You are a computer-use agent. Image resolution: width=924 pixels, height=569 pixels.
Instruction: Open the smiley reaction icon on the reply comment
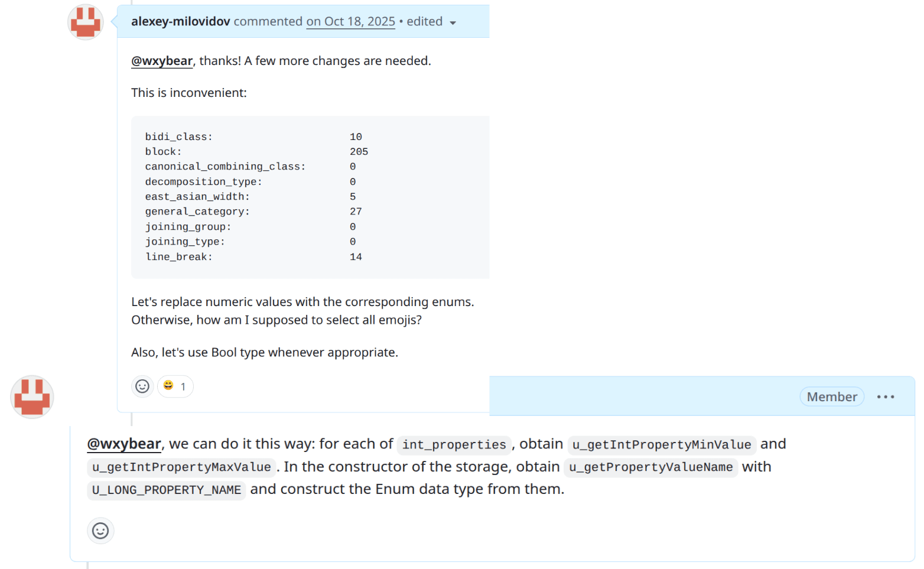100,531
